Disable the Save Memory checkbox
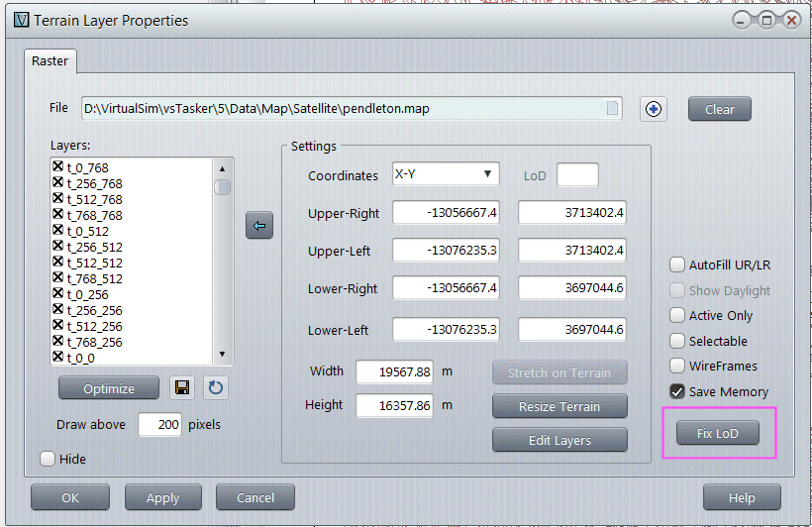Viewport: 812px width, 527px height. click(677, 391)
